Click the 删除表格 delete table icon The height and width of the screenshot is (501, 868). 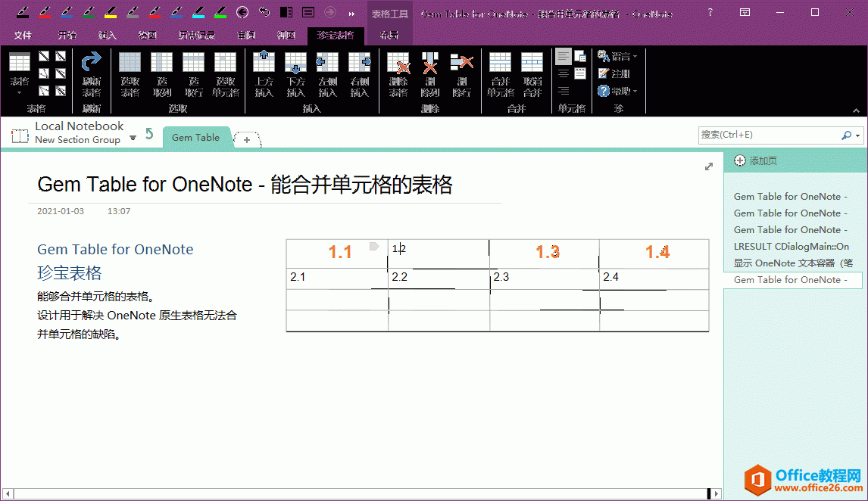click(x=397, y=63)
